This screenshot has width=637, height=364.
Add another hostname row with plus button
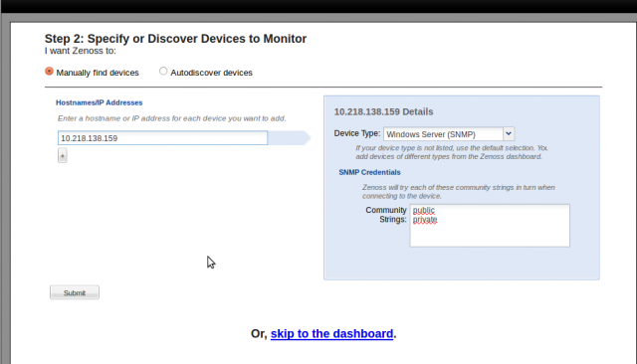click(x=62, y=155)
